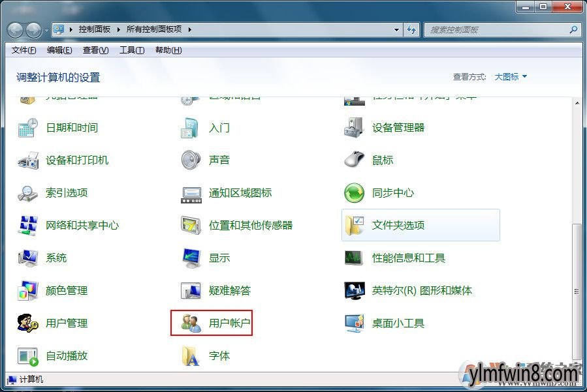Click the 显示 monitor icon

[191, 258]
